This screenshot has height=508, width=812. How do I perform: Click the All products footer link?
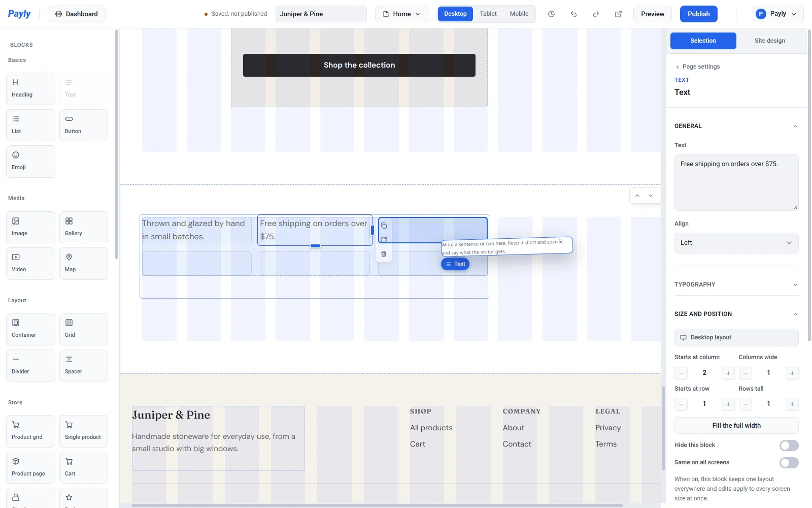point(431,428)
